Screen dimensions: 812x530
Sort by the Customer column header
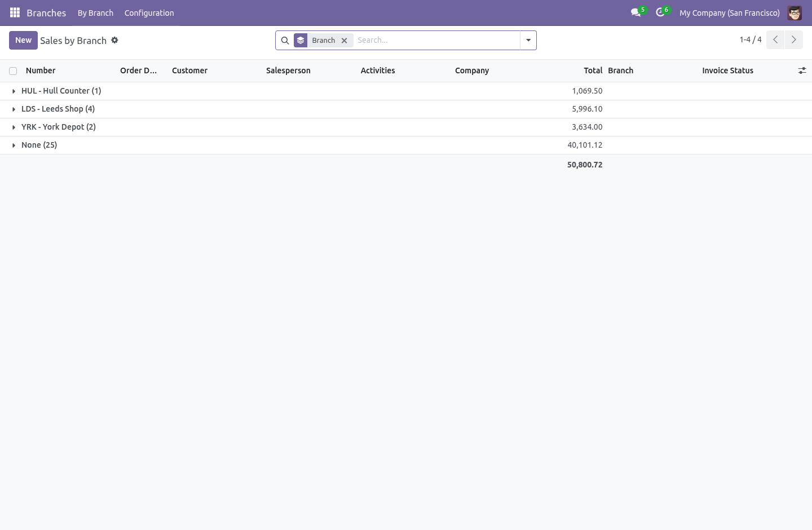(x=189, y=70)
